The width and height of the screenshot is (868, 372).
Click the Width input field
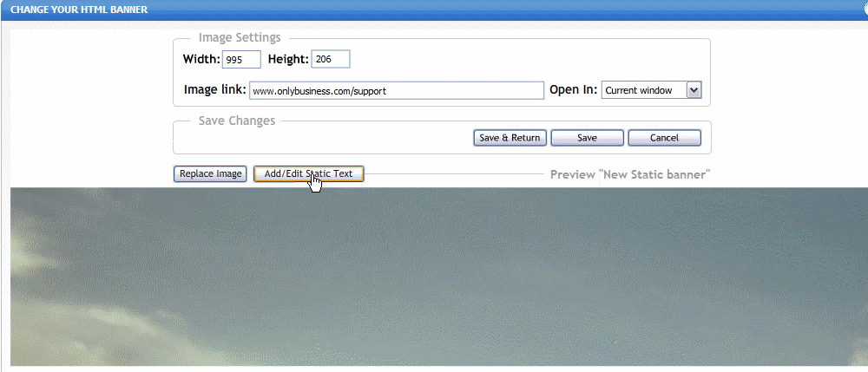point(241,59)
